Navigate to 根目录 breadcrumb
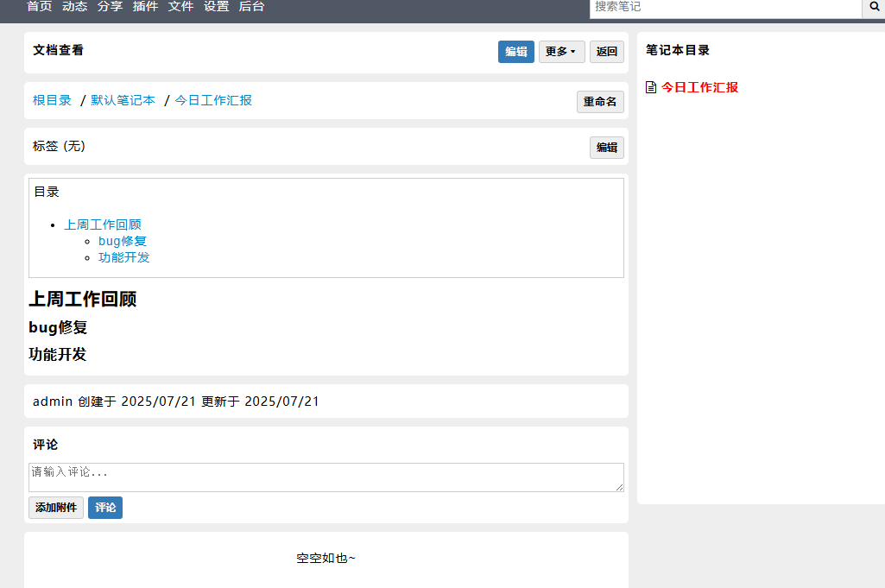This screenshot has width=885, height=588. [x=52, y=100]
